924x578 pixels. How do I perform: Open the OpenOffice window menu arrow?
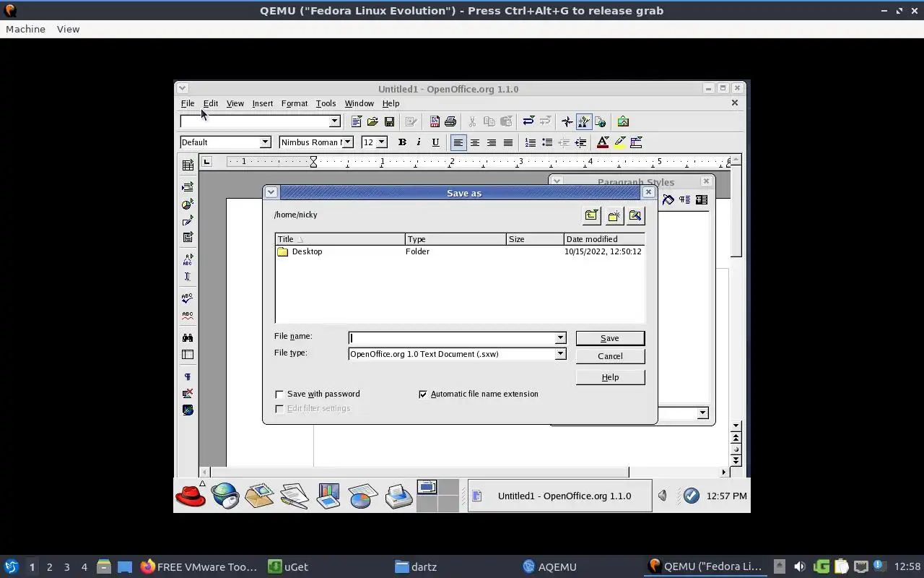pos(182,88)
